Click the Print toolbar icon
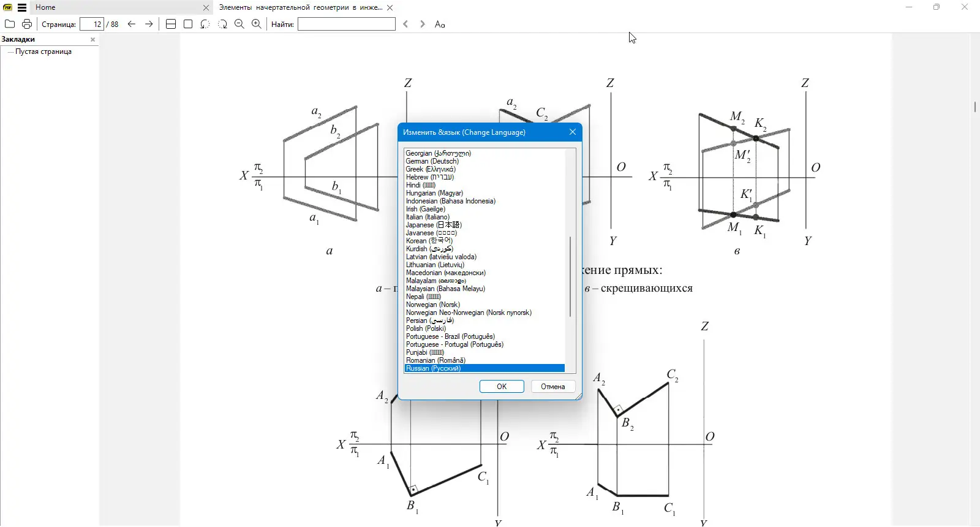Viewport: 980px width, 527px height. (27, 24)
